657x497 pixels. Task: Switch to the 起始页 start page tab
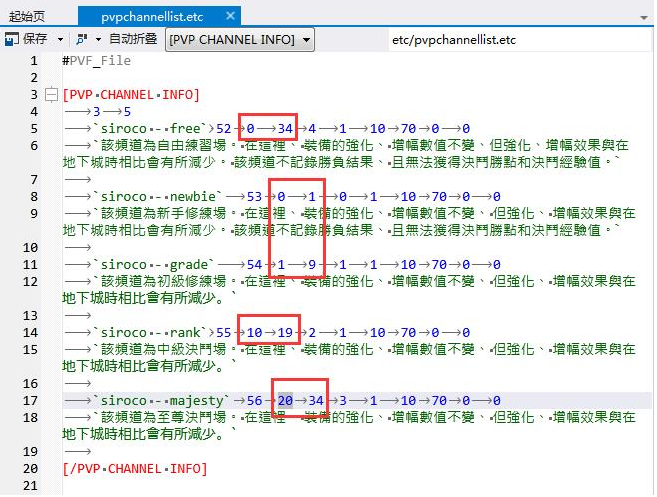[27, 17]
